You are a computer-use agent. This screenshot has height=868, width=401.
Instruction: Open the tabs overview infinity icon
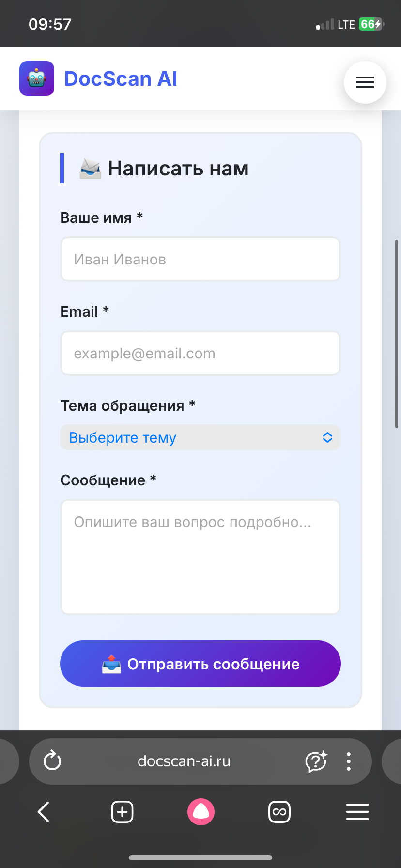[x=279, y=812]
